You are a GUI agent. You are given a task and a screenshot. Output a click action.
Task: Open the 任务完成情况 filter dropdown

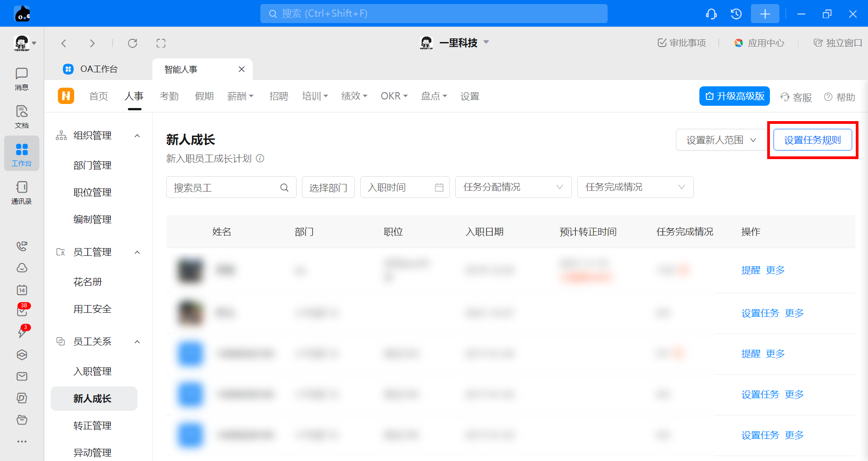635,187
